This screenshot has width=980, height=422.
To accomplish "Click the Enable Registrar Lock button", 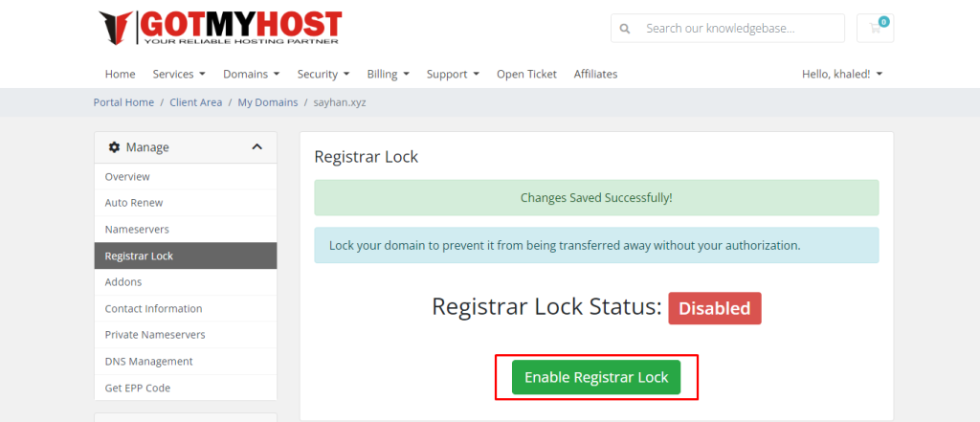I will (596, 377).
